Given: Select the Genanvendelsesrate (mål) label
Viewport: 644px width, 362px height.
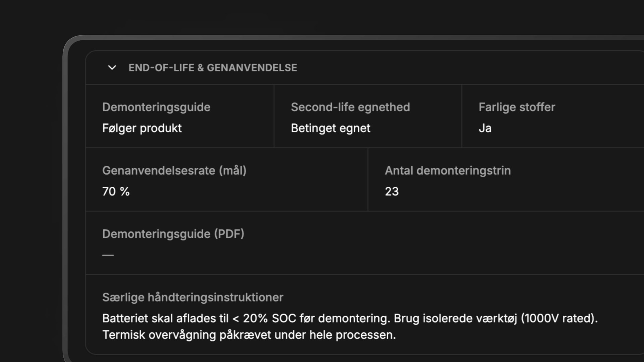Looking at the screenshot, I should 174,171.
